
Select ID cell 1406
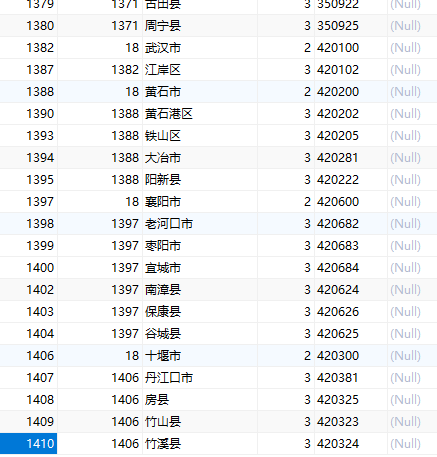click(x=29, y=356)
